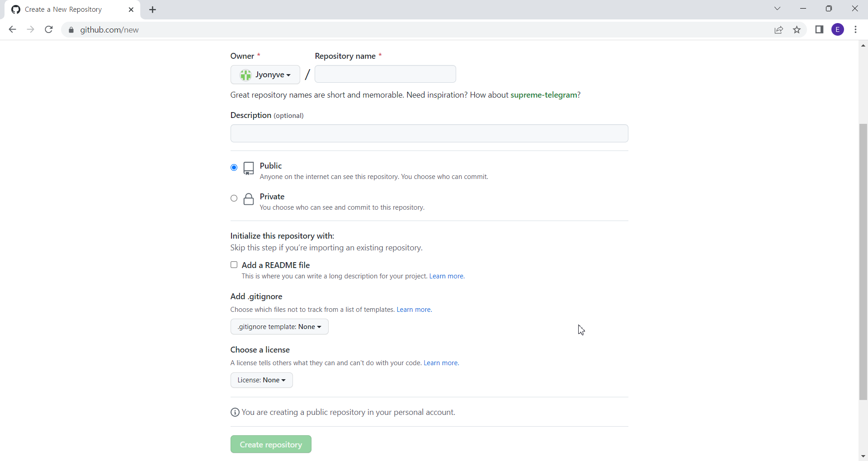Click the Initialize this repository with heading
This screenshot has height=461, width=868.
(x=282, y=236)
